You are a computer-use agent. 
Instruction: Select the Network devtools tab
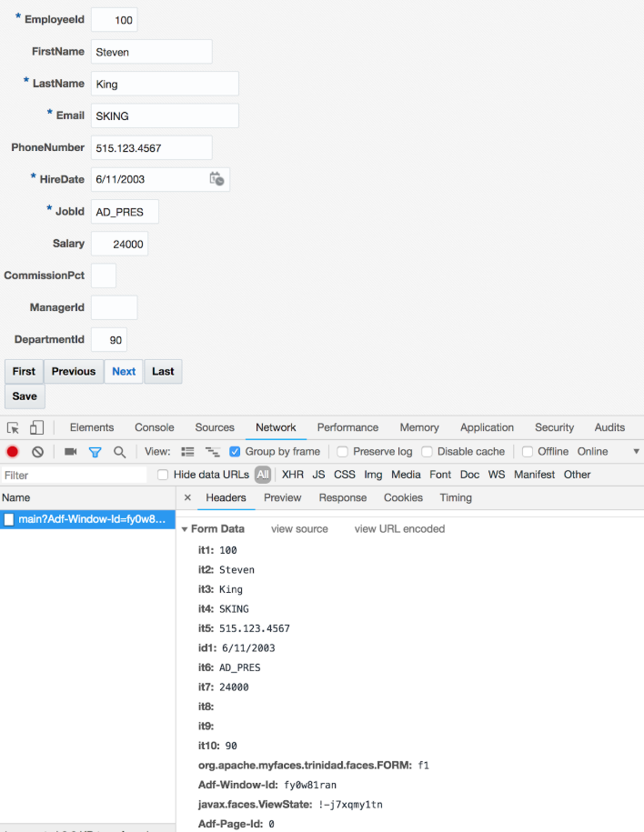277,427
